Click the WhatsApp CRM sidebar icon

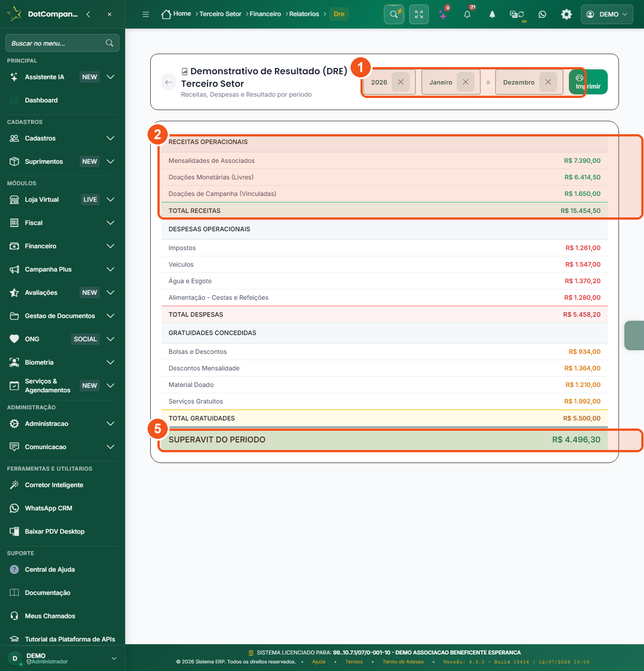tap(14, 508)
